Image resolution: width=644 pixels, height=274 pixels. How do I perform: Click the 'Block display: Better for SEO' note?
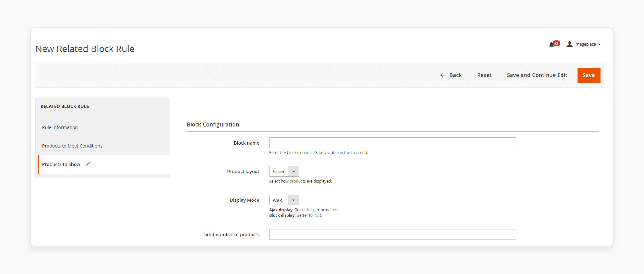(x=296, y=215)
